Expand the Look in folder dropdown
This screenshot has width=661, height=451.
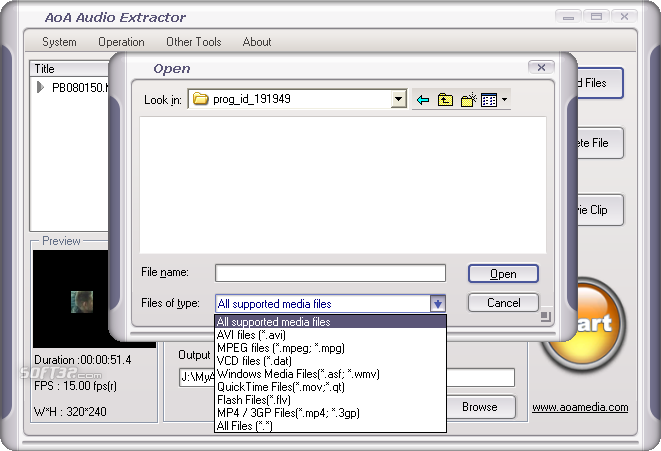pos(398,99)
